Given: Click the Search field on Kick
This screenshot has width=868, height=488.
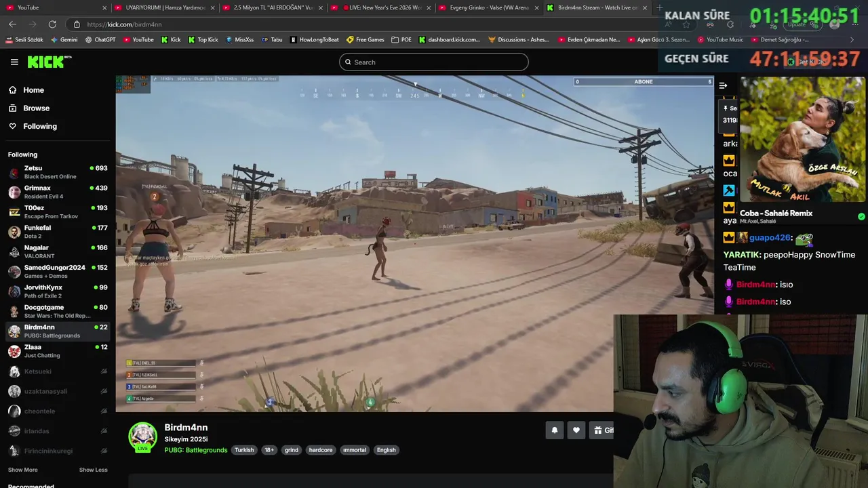Looking at the screenshot, I should (434, 62).
